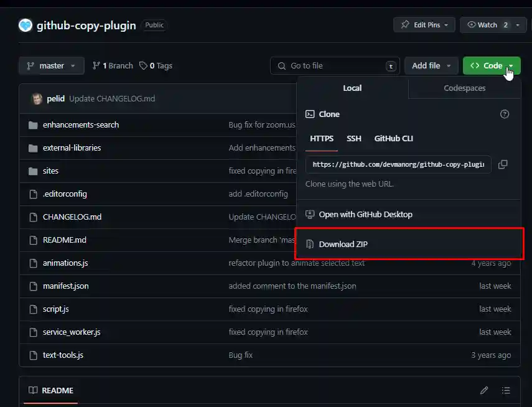Screen dimensions: 532x407
Task: Copy the clone URL with copy icon
Action: (x=503, y=165)
